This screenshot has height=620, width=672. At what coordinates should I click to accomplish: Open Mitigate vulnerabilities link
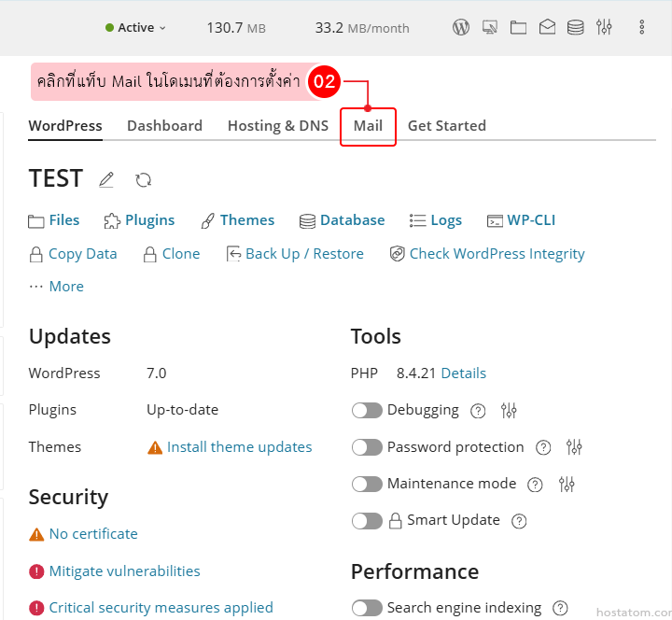[x=125, y=571]
